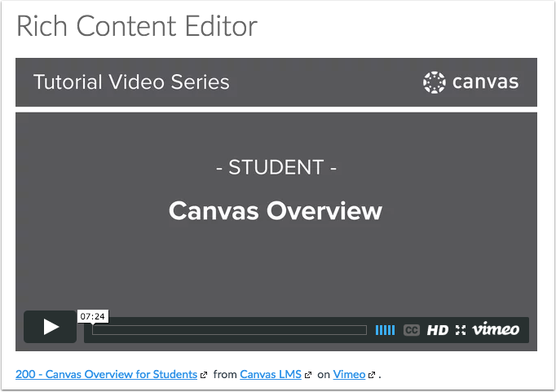Viewport: 556px width, 392px height.
Task: Open 200 - Canvas Overview for Students link
Action: click(x=106, y=374)
